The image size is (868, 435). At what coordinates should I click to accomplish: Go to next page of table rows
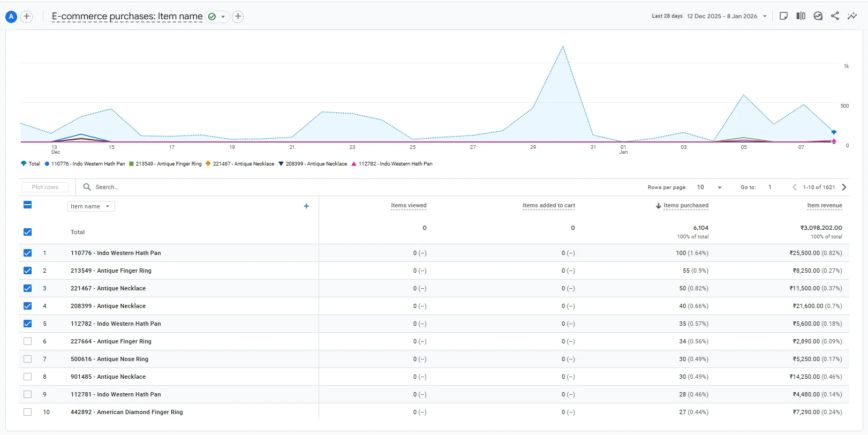(844, 187)
